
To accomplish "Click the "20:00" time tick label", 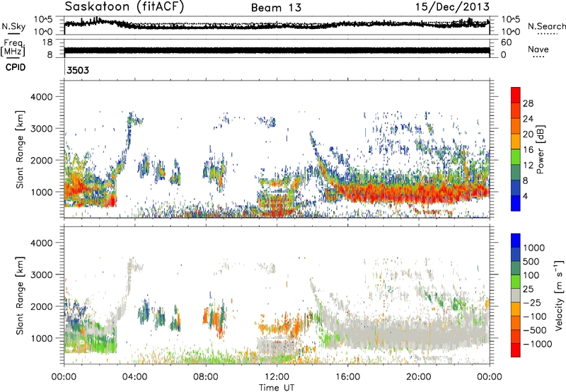I will coord(419,377).
